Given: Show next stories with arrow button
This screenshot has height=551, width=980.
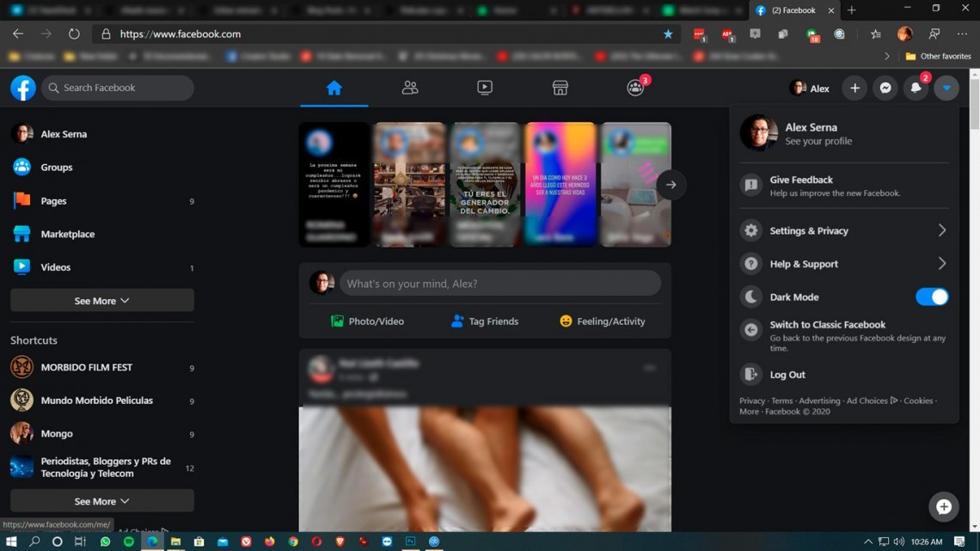Looking at the screenshot, I should click(x=671, y=185).
